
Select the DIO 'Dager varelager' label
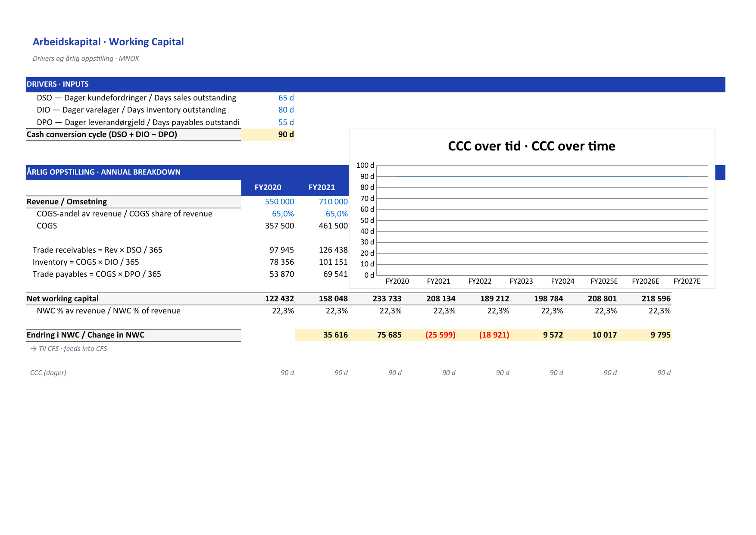(131, 110)
